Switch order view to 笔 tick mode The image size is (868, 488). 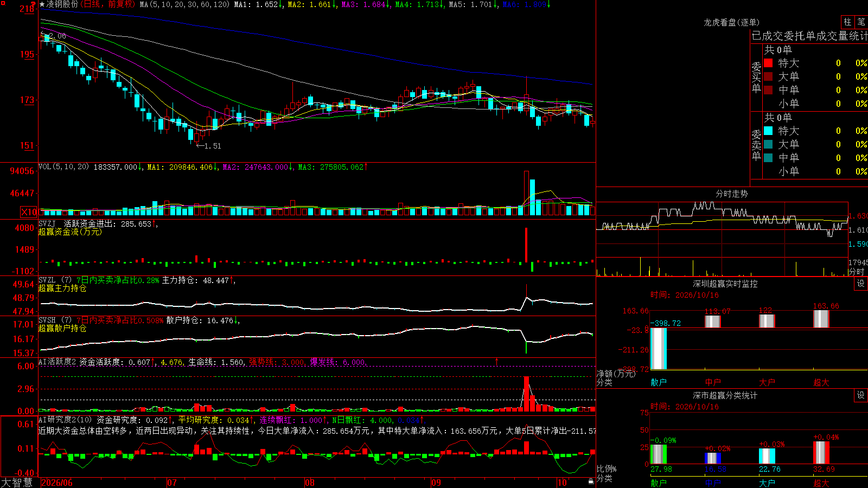pos(861,22)
